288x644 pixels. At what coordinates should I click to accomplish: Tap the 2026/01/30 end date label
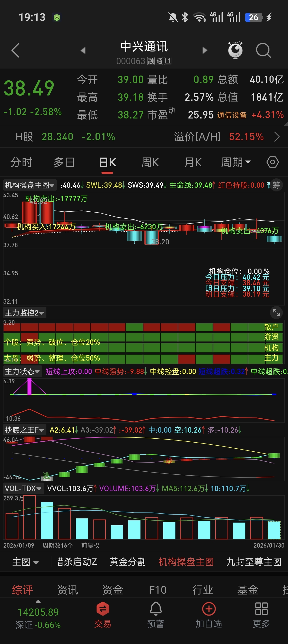[x=269, y=545]
